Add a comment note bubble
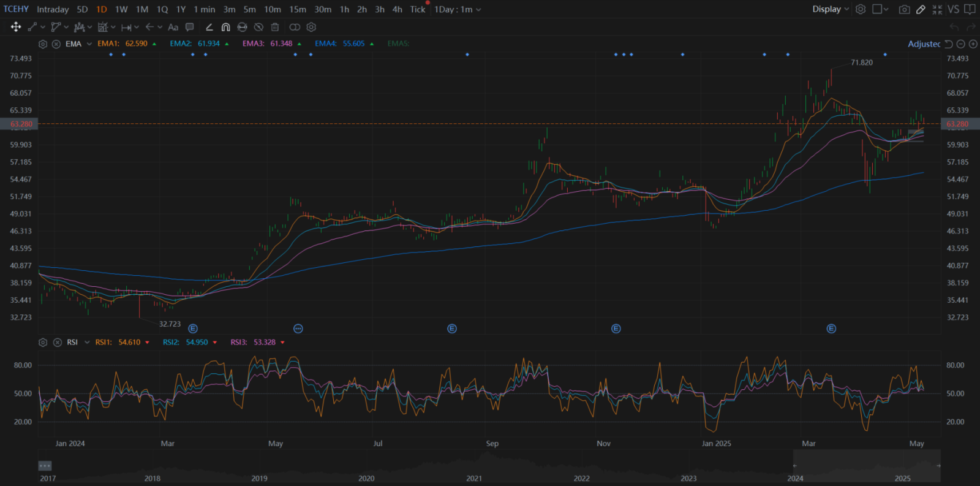Image resolution: width=980 pixels, height=486 pixels. coord(190,27)
